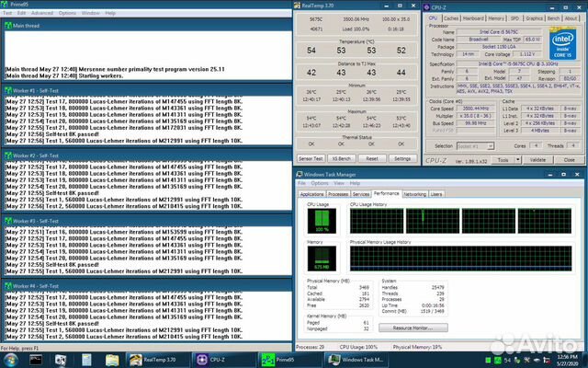
Task: Run XS Bench in RealTemp
Action: point(341,158)
